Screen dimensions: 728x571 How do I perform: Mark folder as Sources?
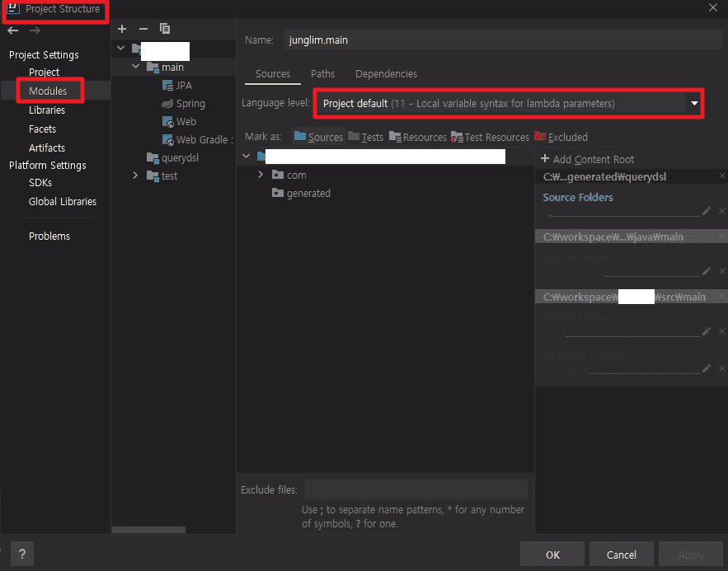click(x=318, y=137)
